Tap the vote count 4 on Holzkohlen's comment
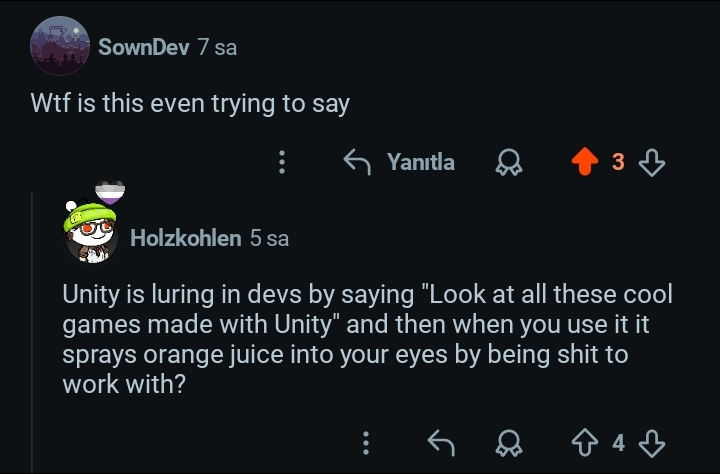The width and height of the screenshot is (720, 474). 618,442
